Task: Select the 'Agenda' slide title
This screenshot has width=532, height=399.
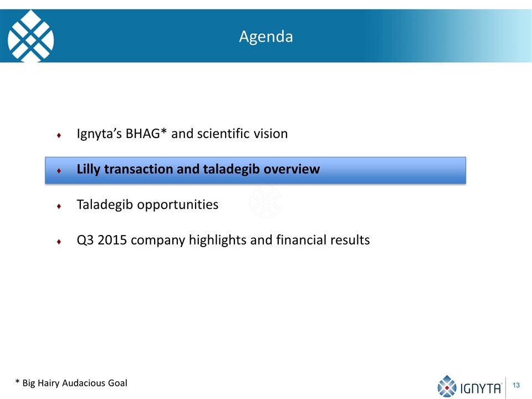Action: [x=266, y=37]
